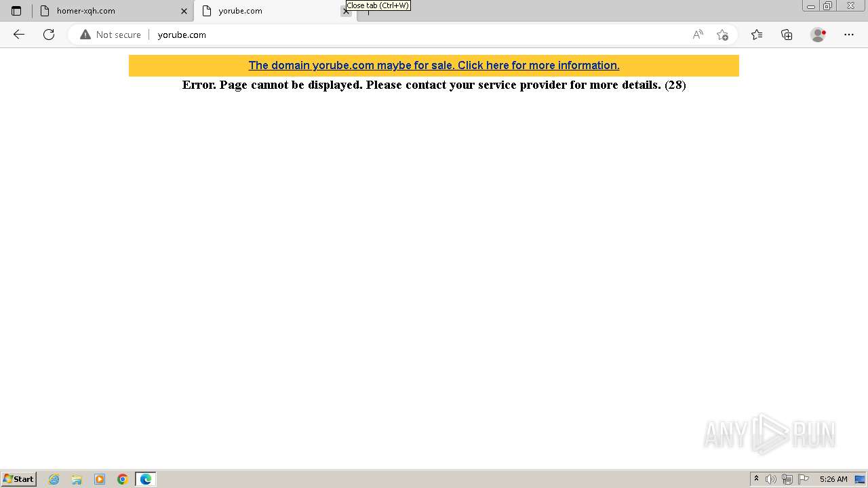Open the volume control icon
This screenshot has width=868, height=488.
pos(771,479)
